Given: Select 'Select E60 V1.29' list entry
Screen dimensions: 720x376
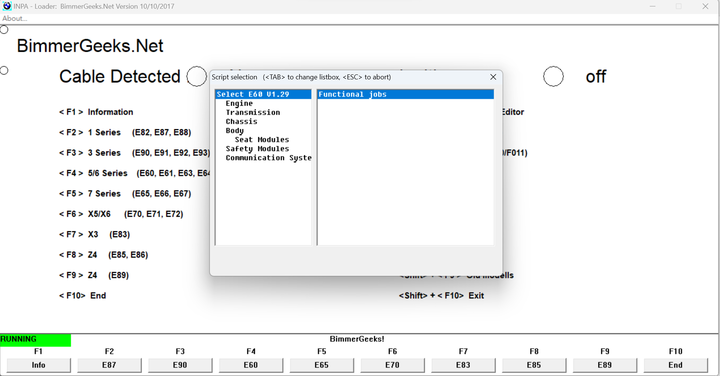Looking at the screenshot, I should point(263,94).
